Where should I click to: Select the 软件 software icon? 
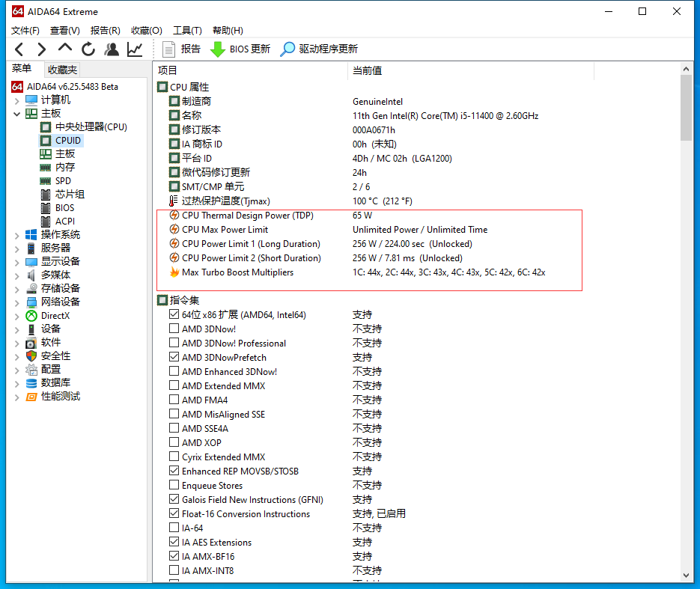pos(31,343)
